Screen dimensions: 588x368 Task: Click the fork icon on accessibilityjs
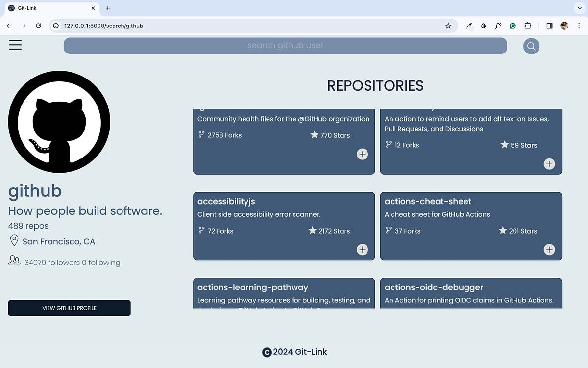[200, 230]
